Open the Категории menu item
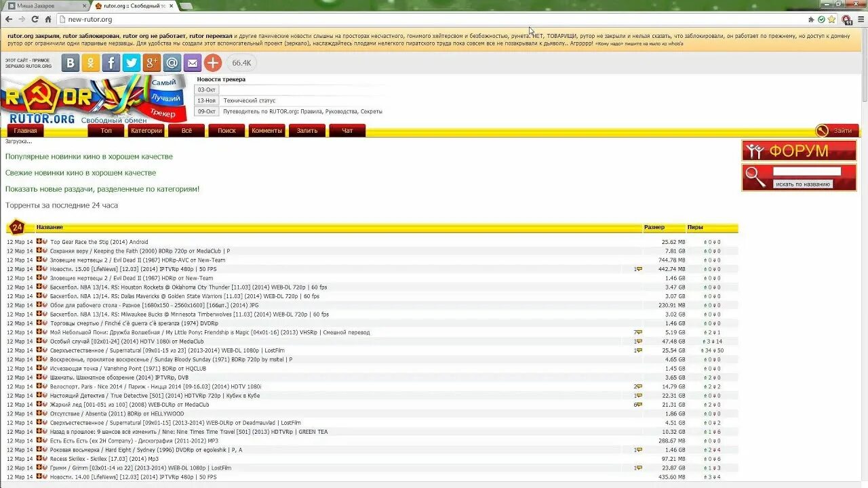Image resolution: width=868 pixels, height=488 pixels. 146,131
